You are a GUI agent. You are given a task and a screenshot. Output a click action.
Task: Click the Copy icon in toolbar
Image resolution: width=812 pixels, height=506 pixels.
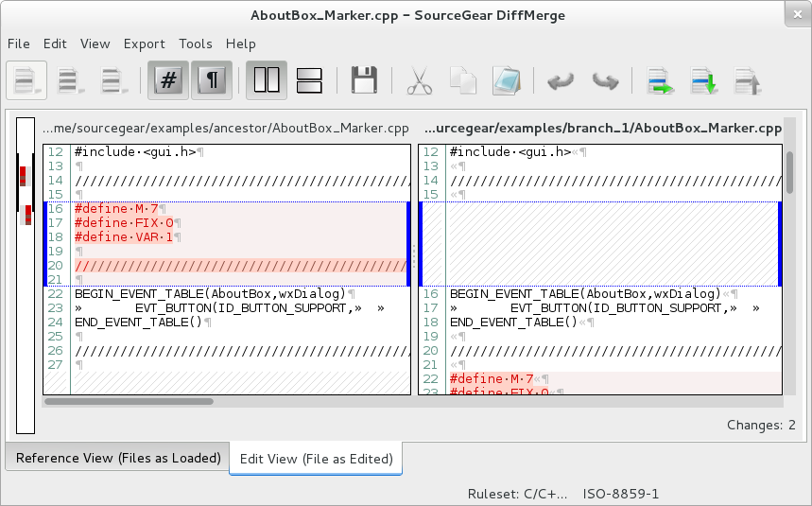(x=462, y=81)
